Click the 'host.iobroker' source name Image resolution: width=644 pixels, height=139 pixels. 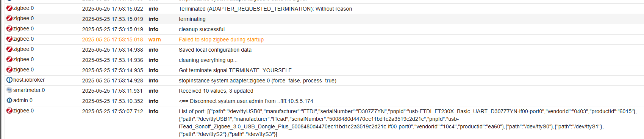(29, 80)
